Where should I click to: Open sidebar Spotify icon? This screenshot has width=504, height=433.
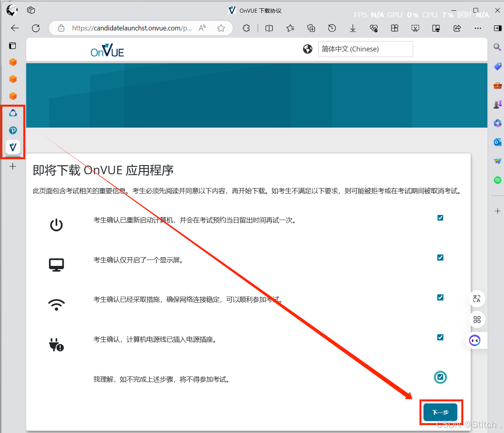click(x=497, y=180)
